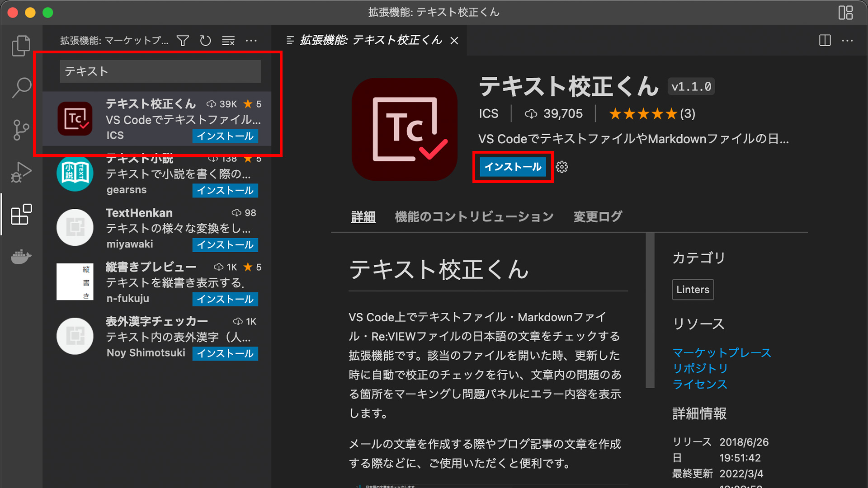This screenshot has height=488, width=868.
Task: Install the テキスト校正くん extension
Action: point(513,167)
